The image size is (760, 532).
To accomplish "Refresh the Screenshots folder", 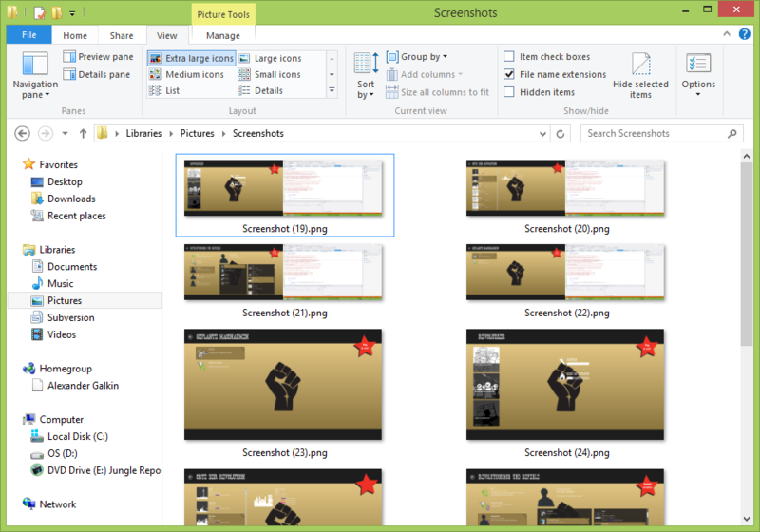I will pyautogui.click(x=560, y=133).
